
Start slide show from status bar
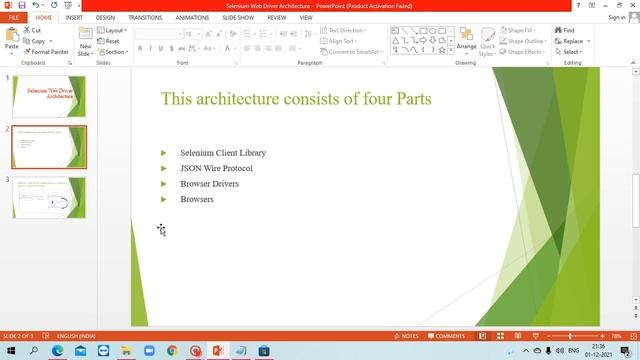coord(535,336)
